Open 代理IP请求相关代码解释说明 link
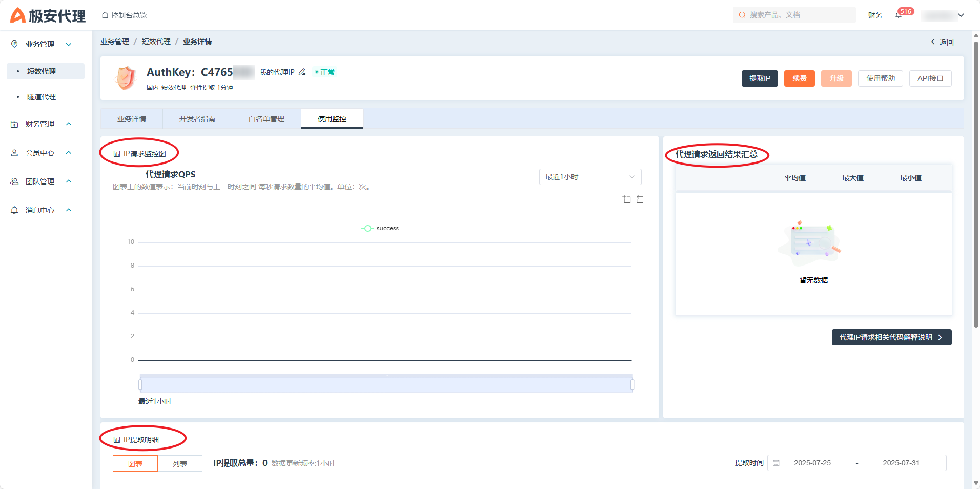This screenshot has width=980, height=489. click(891, 337)
